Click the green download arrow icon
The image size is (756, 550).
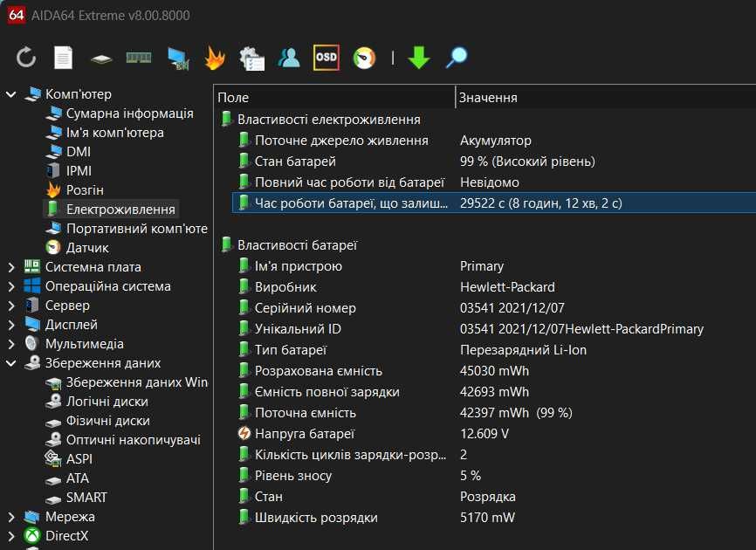(419, 58)
